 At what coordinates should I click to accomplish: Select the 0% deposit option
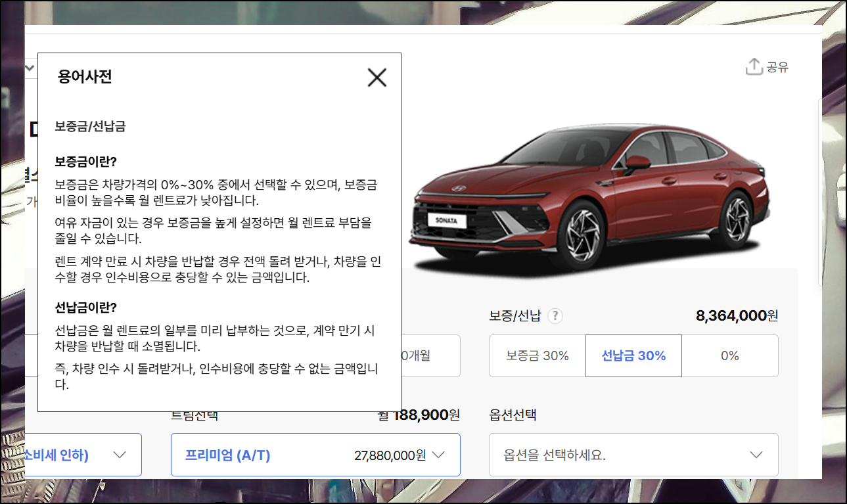tap(730, 355)
